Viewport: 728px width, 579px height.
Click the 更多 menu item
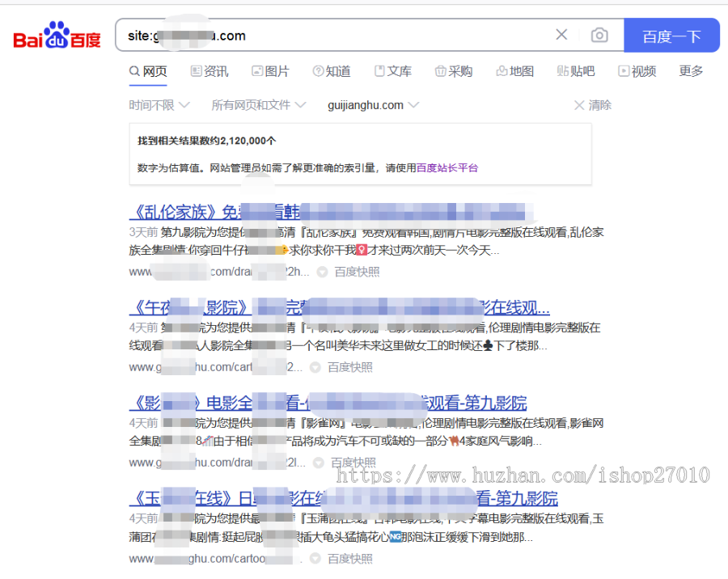[x=691, y=71]
